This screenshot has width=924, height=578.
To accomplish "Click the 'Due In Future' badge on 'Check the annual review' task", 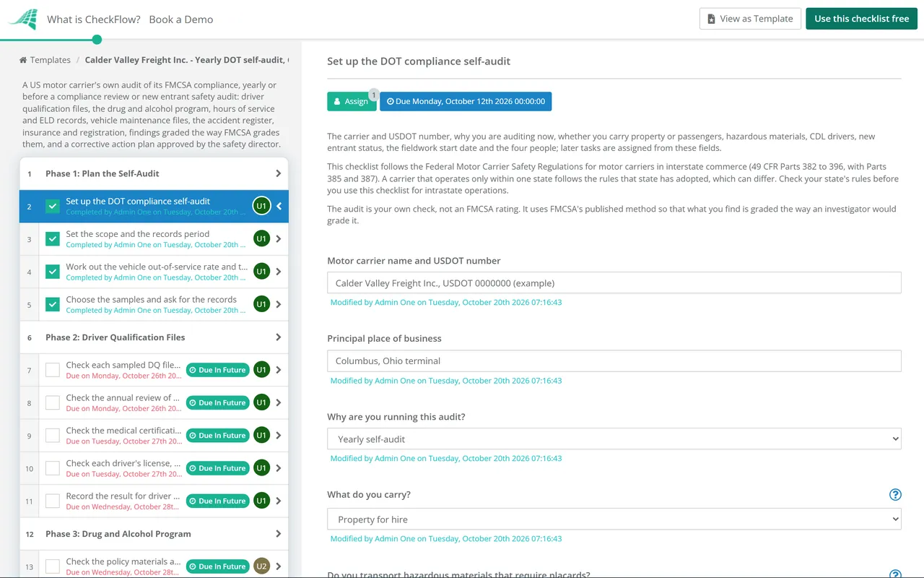I will (217, 403).
